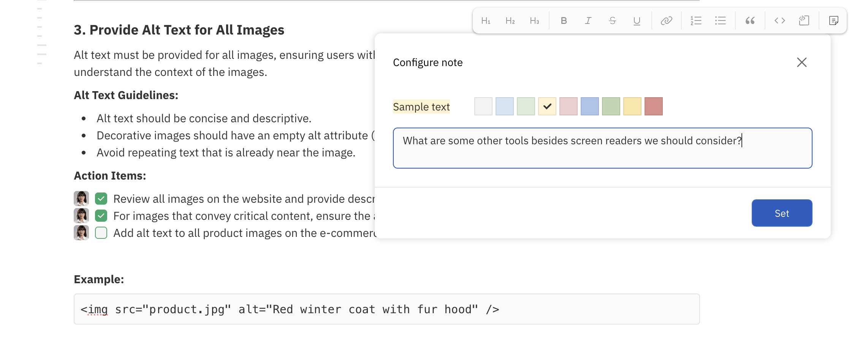Uncheck 'For images that convey critical content' item

point(101,216)
